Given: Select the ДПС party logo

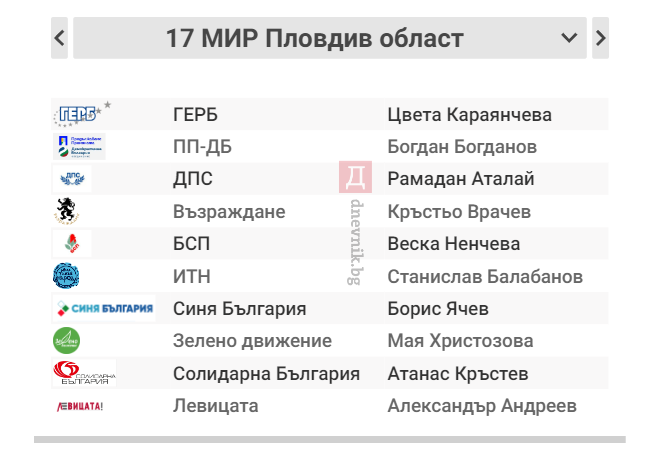Looking at the screenshot, I should pyautogui.click(x=72, y=179).
